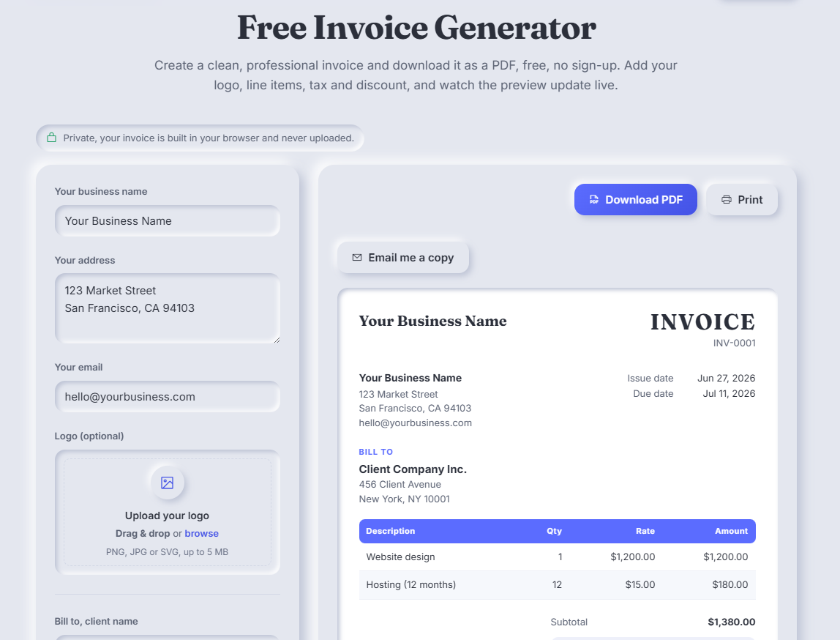This screenshot has height=640, width=840.
Task: Click the Issue date label
Action: tap(650, 378)
